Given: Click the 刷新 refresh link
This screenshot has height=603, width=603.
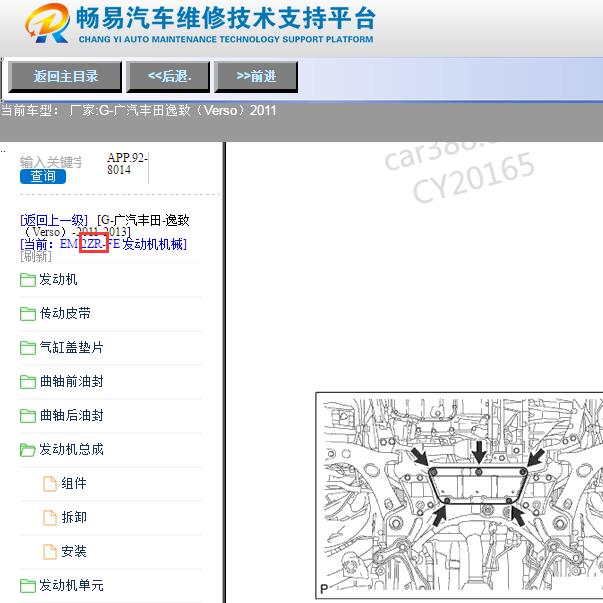Looking at the screenshot, I should click(36, 256).
